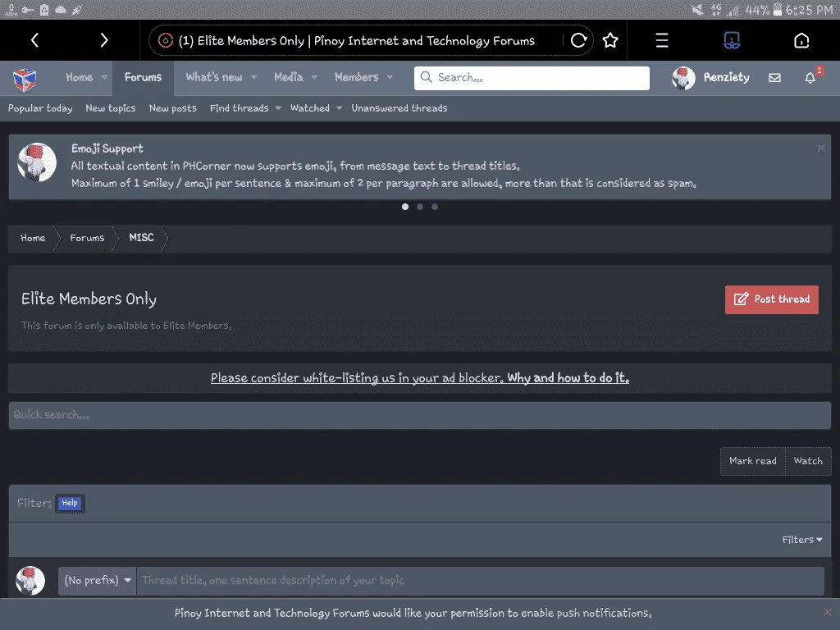Tap the clock showing 6:25 PM
The height and width of the screenshot is (630, 840).
809,10
